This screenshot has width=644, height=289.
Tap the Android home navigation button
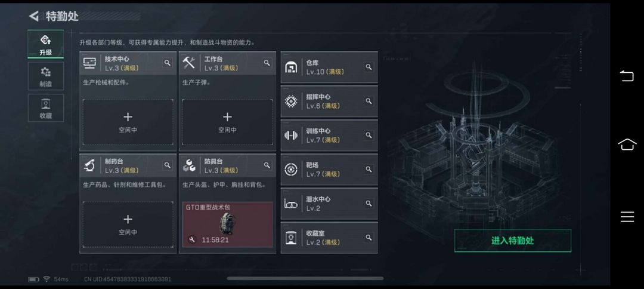point(627,144)
